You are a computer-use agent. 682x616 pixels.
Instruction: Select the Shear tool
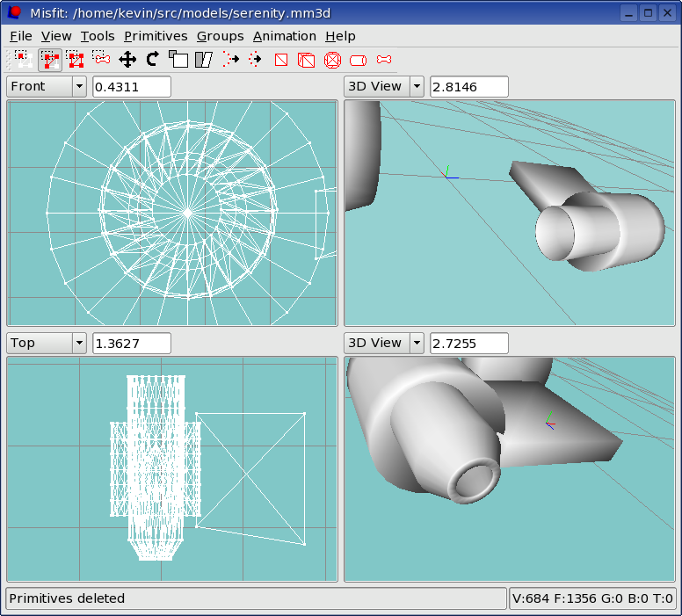204,60
